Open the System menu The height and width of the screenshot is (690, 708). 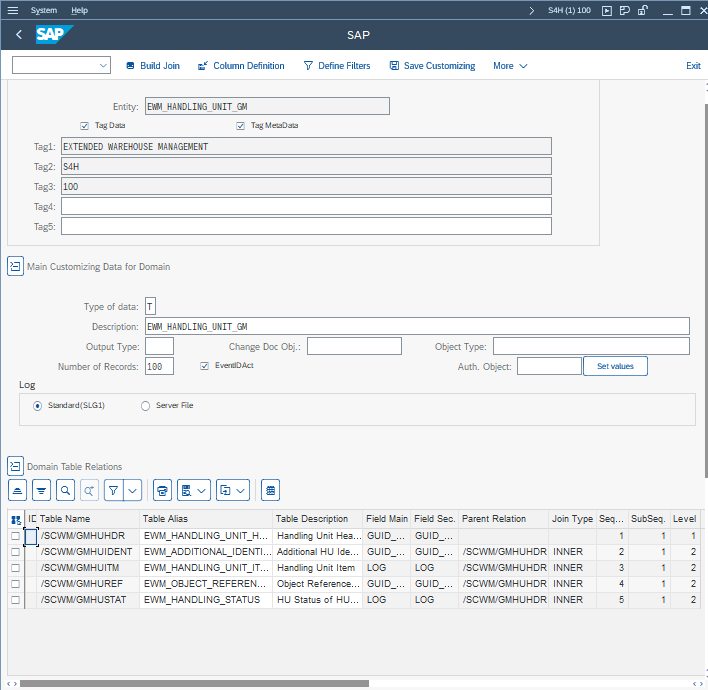(44, 10)
